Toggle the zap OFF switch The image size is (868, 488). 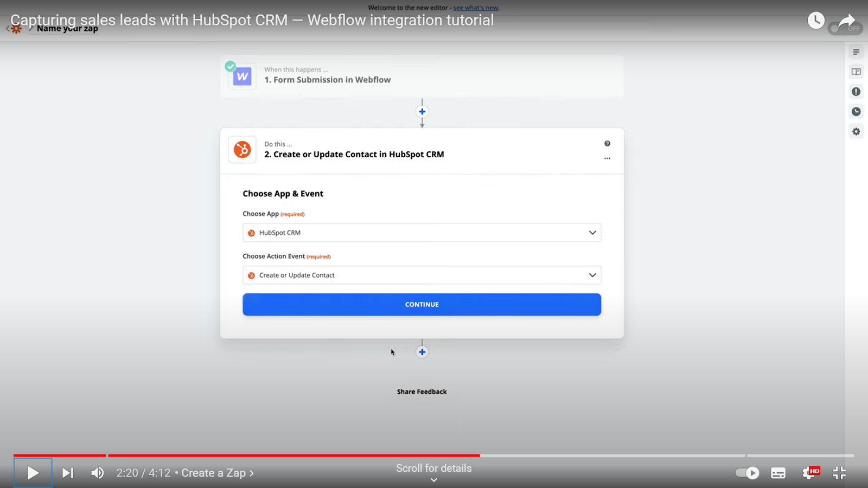[x=845, y=28]
